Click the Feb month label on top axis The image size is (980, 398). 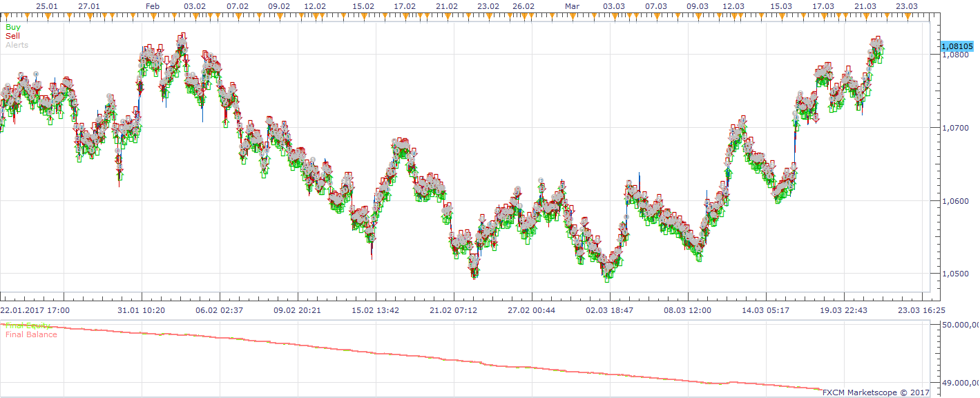tap(153, 6)
